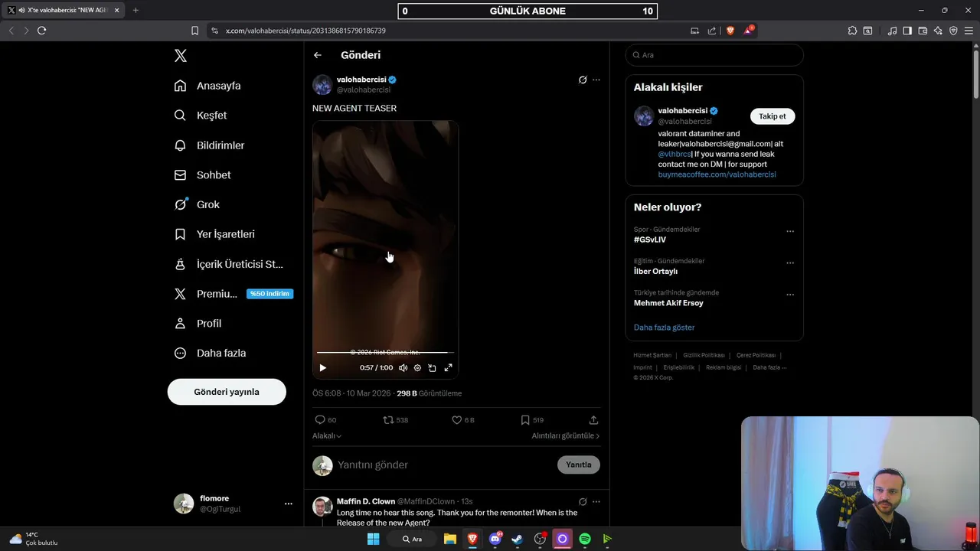Open Spotify from the taskbar
Viewport: 980px width, 551px height.
[585, 539]
